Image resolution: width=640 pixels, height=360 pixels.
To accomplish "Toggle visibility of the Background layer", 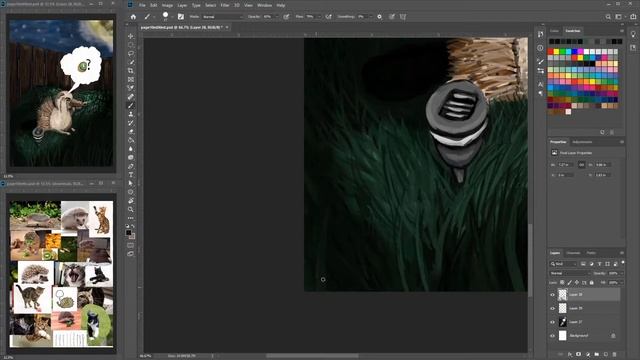I will click(553, 336).
